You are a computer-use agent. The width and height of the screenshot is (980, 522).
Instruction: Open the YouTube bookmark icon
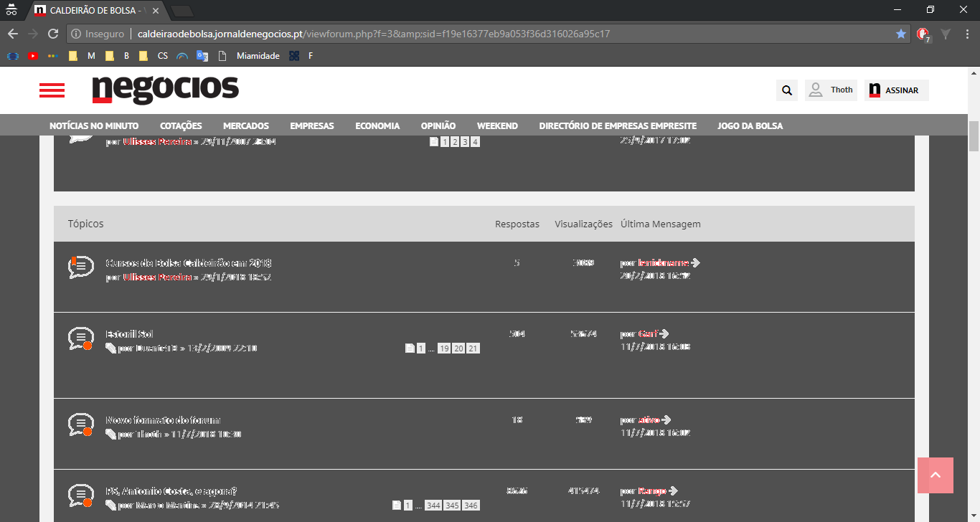pos(33,56)
